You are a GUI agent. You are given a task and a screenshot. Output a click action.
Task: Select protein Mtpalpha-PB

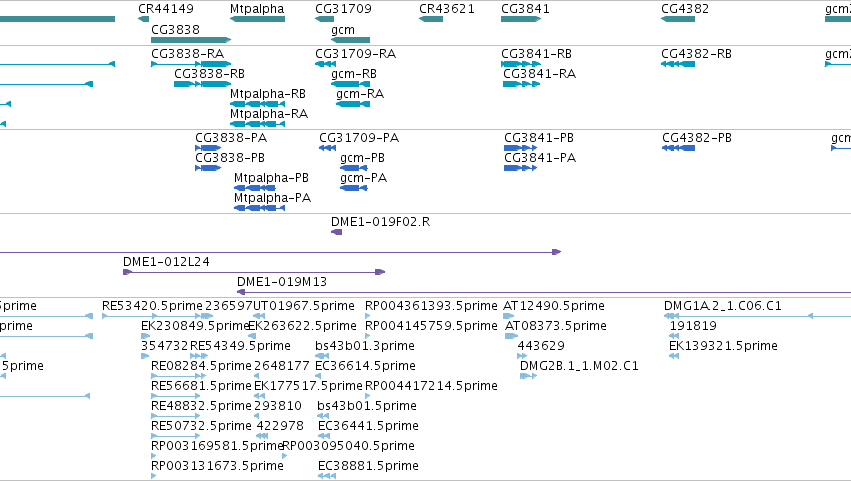click(271, 178)
